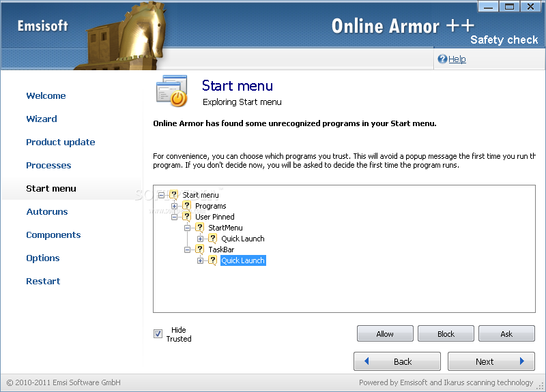Select the Programs tree label
546x392 pixels.
coord(211,206)
